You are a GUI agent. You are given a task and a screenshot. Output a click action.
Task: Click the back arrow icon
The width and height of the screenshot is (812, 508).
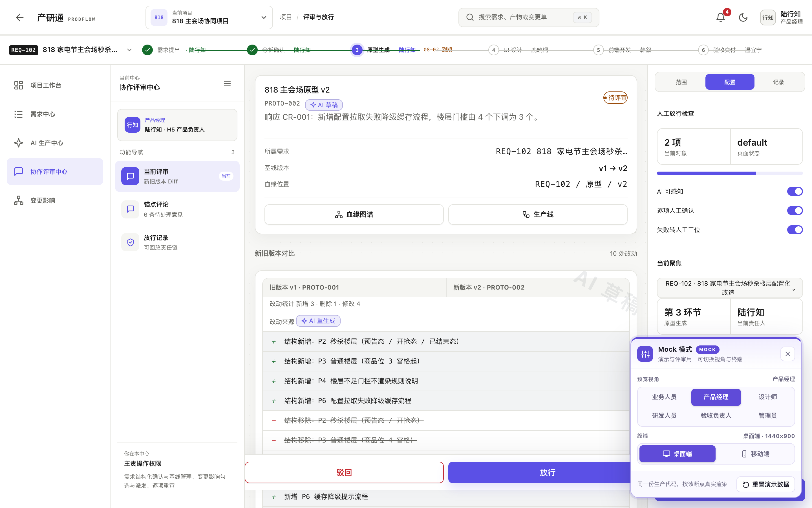[20, 17]
